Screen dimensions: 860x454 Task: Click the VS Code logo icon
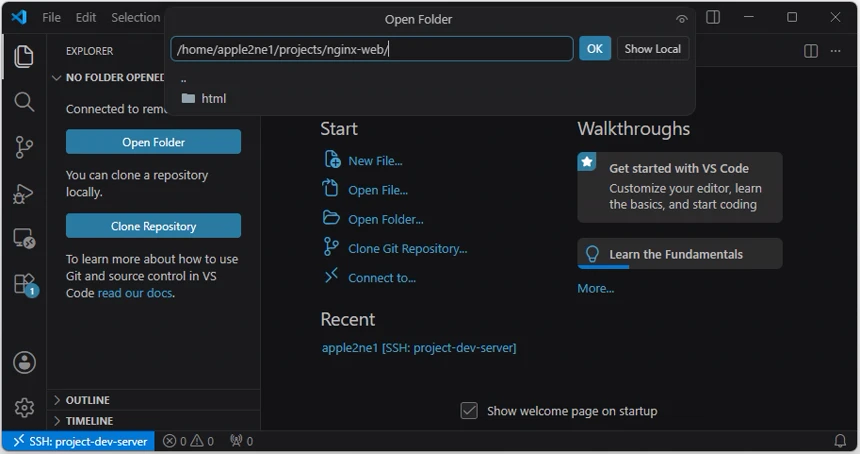[19, 17]
